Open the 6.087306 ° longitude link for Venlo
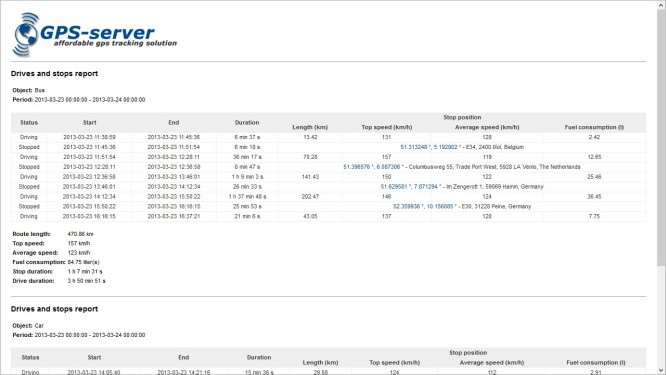The height and width of the screenshot is (375, 666). coord(390,167)
